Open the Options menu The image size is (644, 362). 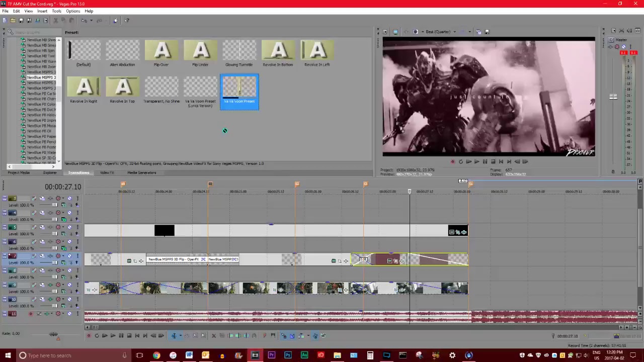(x=73, y=11)
